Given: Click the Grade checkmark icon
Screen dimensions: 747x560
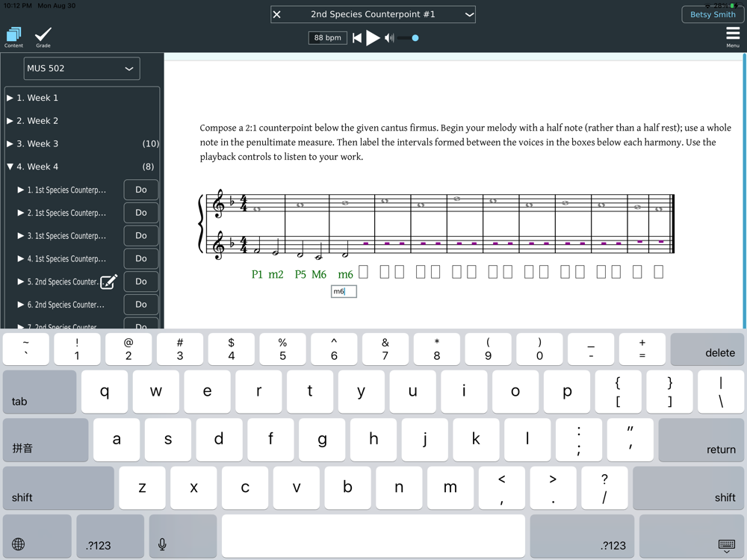Looking at the screenshot, I should click(x=43, y=37).
